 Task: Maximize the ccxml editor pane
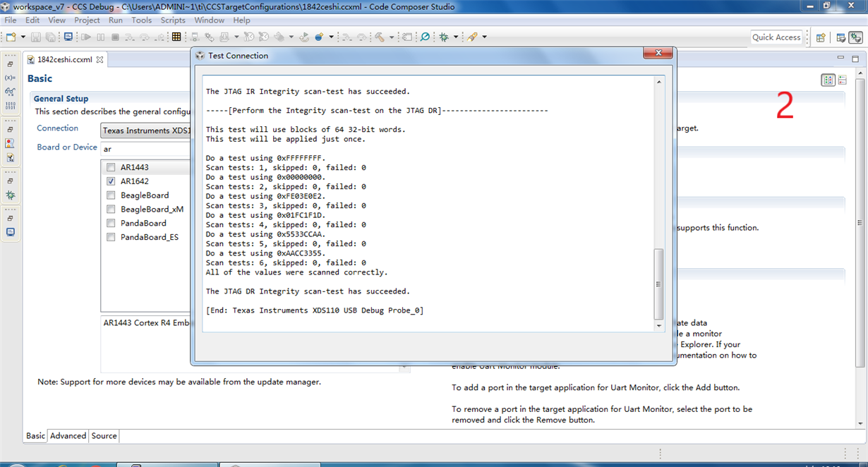pyautogui.click(x=855, y=59)
